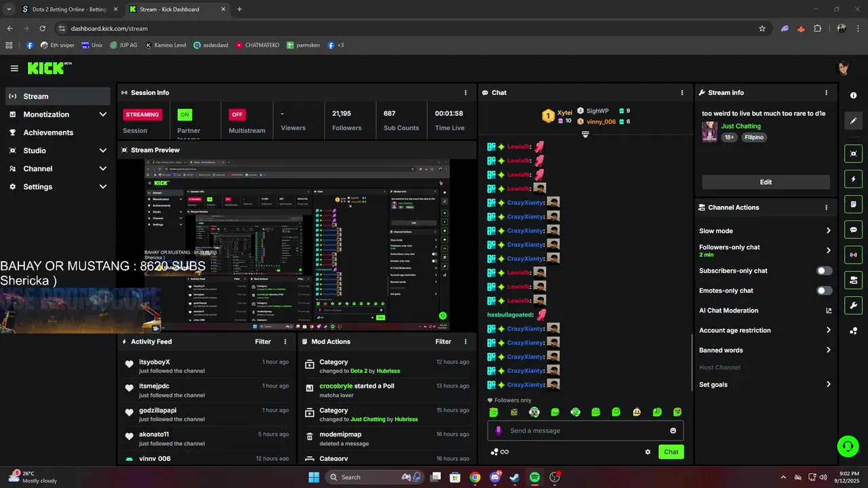868x488 pixels.
Task: Open Stream info three-dot options
Action: [x=826, y=93]
